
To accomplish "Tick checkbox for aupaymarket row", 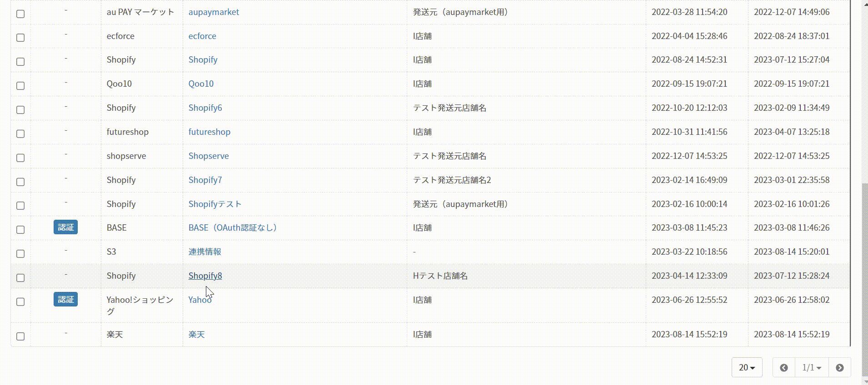I will [20, 14].
